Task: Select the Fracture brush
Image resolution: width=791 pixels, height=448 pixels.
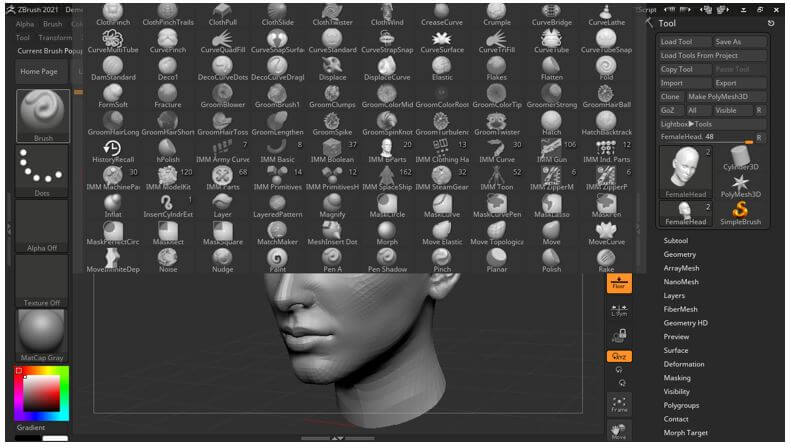Action: (x=167, y=96)
